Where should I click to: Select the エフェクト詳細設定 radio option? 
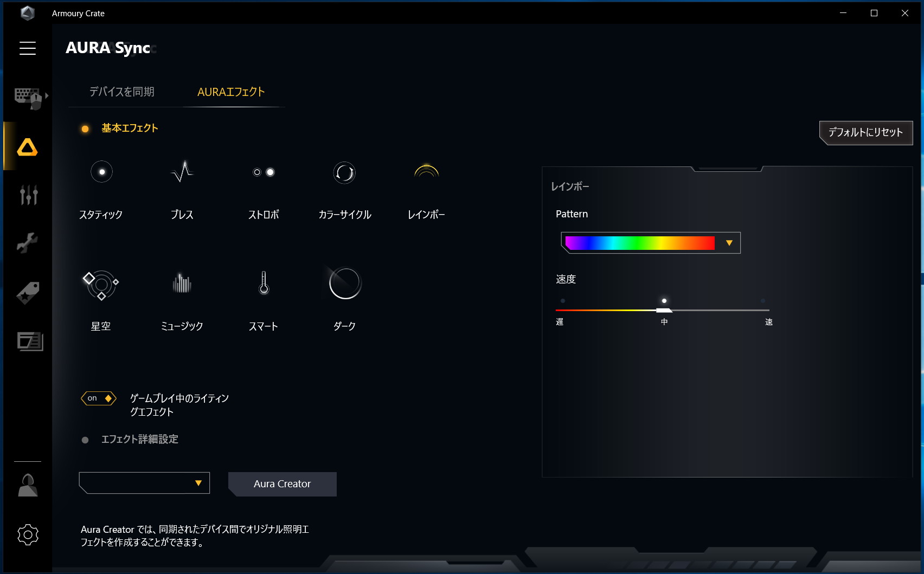click(x=85, y=440)
